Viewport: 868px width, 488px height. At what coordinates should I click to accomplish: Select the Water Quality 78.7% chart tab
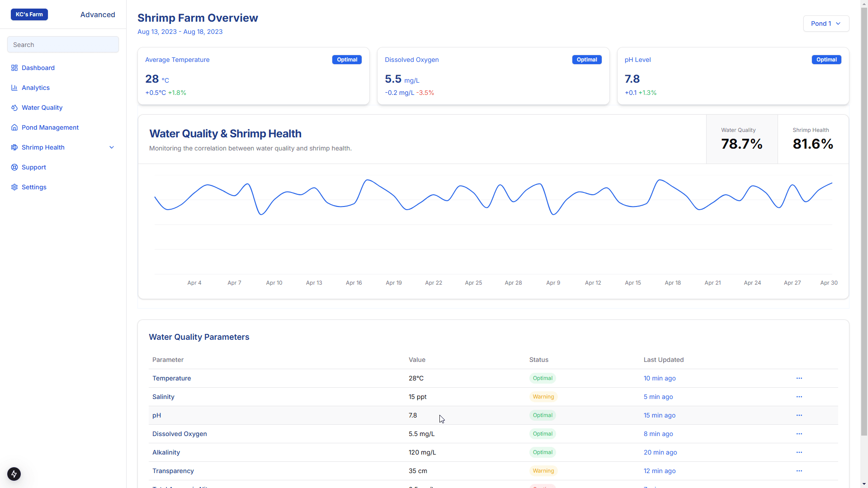tap(742, 139)
